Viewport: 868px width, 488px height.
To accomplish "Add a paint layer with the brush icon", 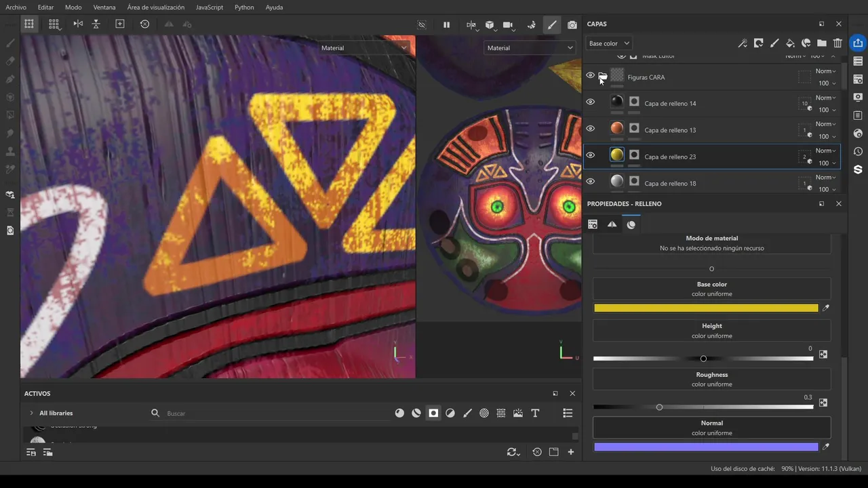I will pyautogui.click(x=774, y=43).
